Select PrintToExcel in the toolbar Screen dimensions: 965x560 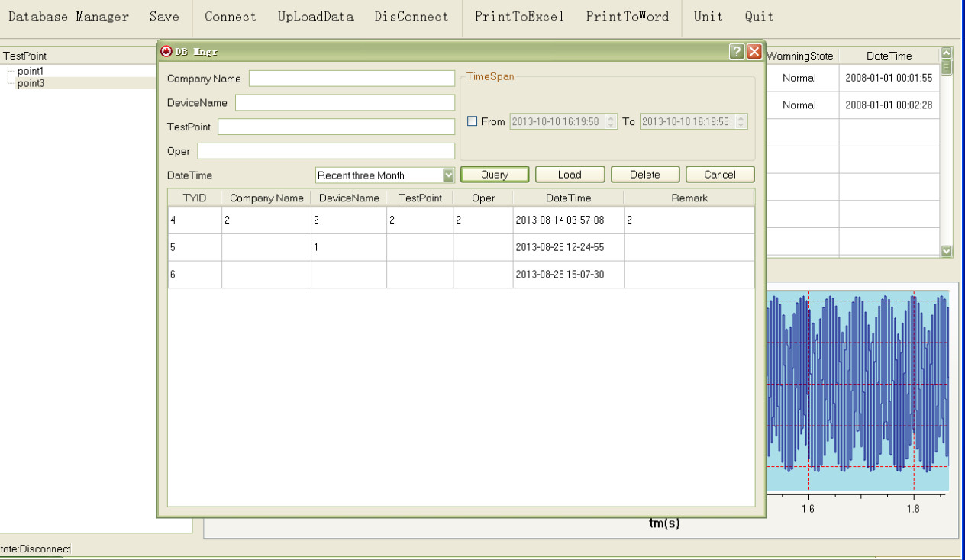[x=519, y=17]
